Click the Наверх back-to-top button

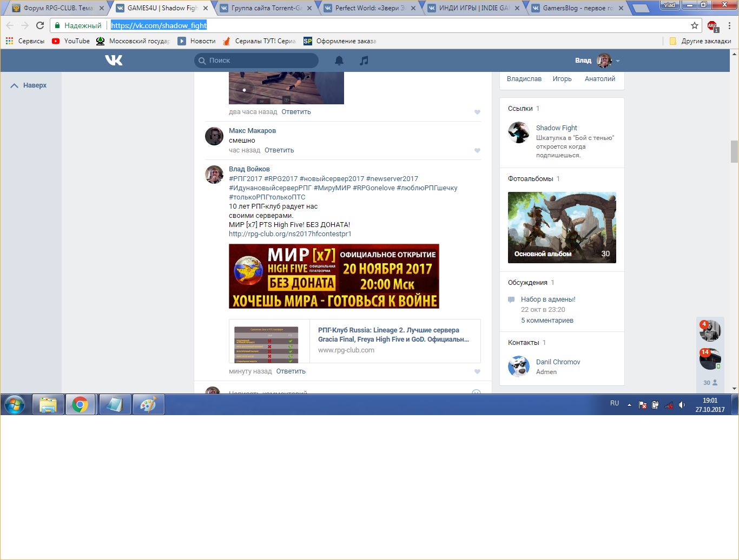(x=29, y=85)
